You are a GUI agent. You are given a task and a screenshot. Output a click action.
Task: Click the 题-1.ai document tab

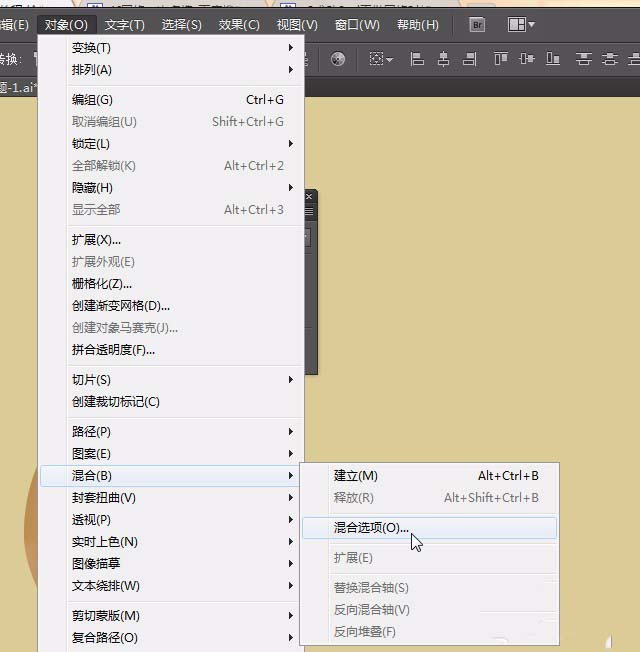[17, 88]
